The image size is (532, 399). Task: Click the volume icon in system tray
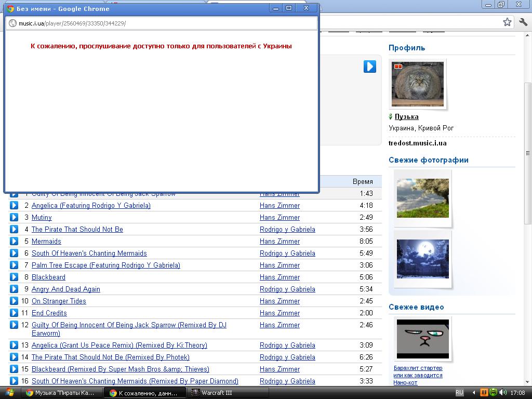click(502, 393)
